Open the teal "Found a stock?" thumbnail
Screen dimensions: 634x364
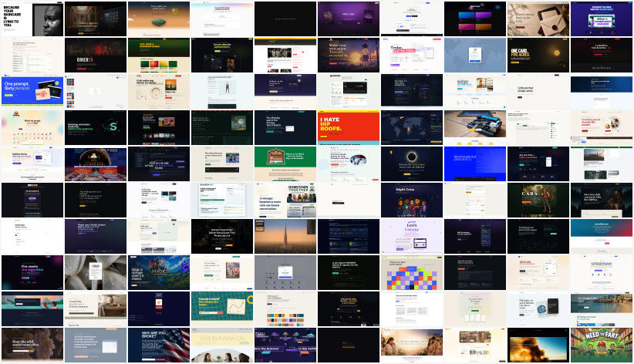(222, 308)
